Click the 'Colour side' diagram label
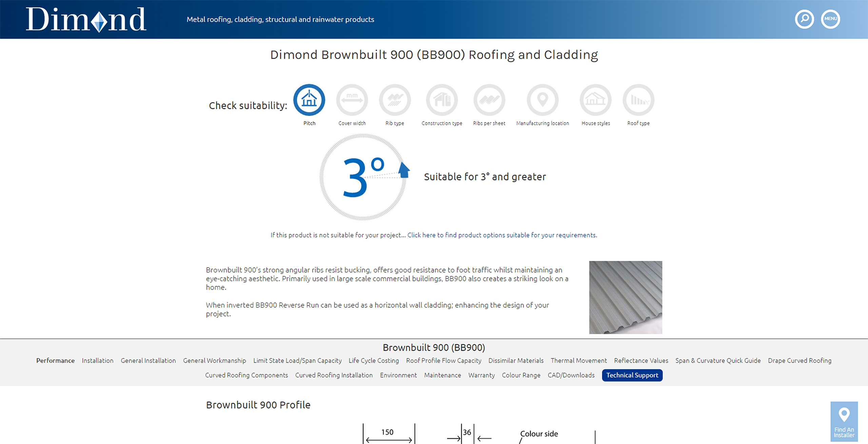The image size is (868, 444). click(x=539, y=434)
